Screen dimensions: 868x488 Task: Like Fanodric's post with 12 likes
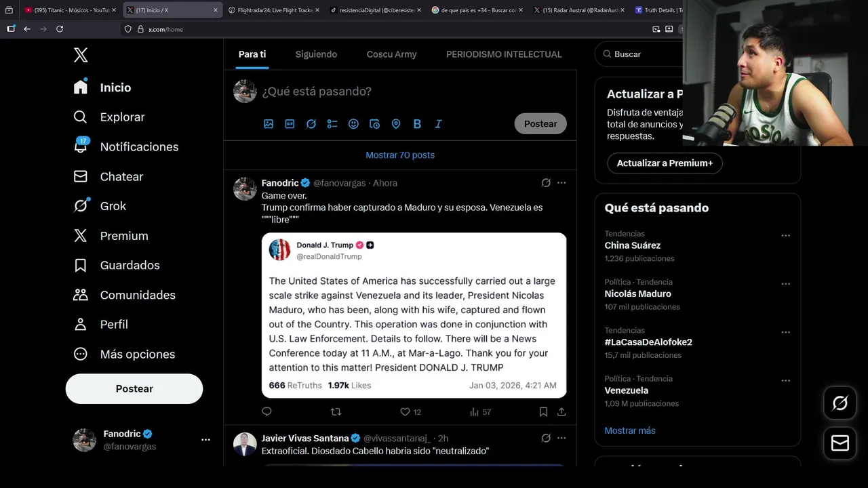[410, 411]
